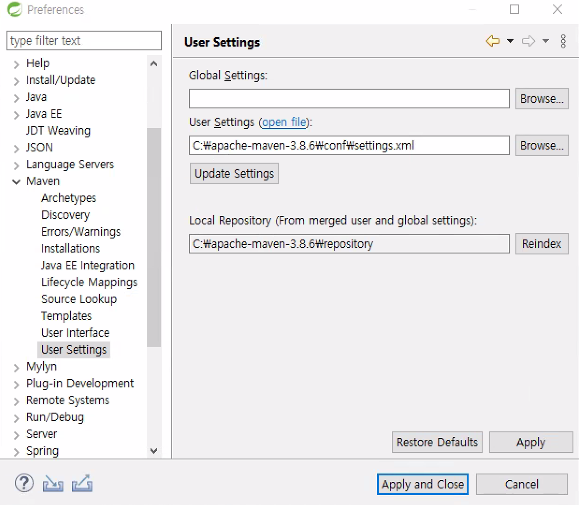This screenshot has width=579, height=505.
Task: Expand the JSON tree node
Action: [x=16, y=149]
